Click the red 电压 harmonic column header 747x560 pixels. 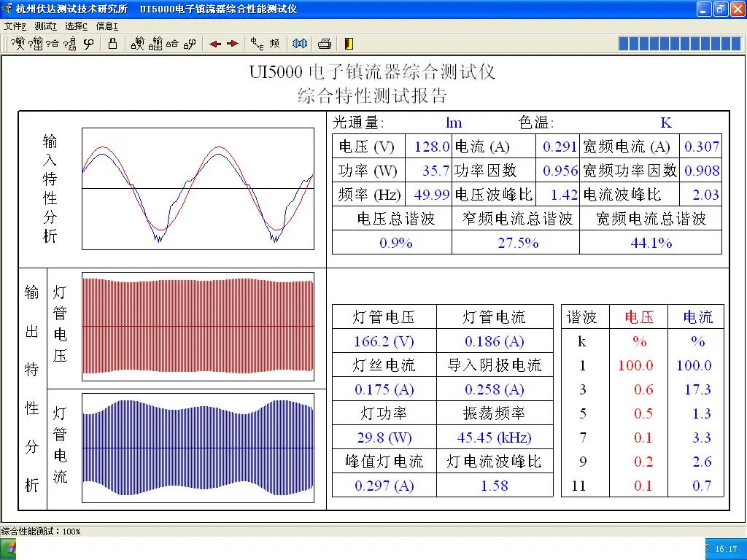pyautogui.click(x=639, y=317)
